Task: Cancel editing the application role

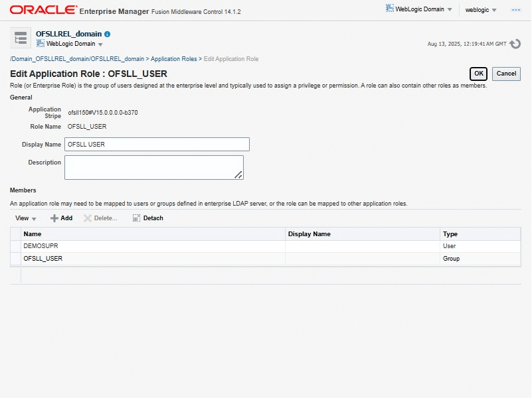Action: coord(506,74)
